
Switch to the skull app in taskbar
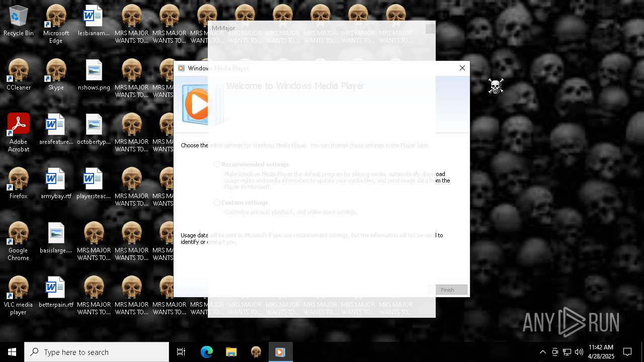[x=256, y=352]
